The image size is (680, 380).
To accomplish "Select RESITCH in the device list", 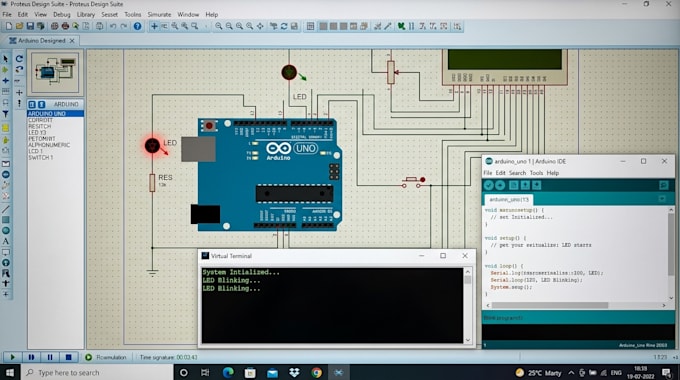I will pos(39,126).
